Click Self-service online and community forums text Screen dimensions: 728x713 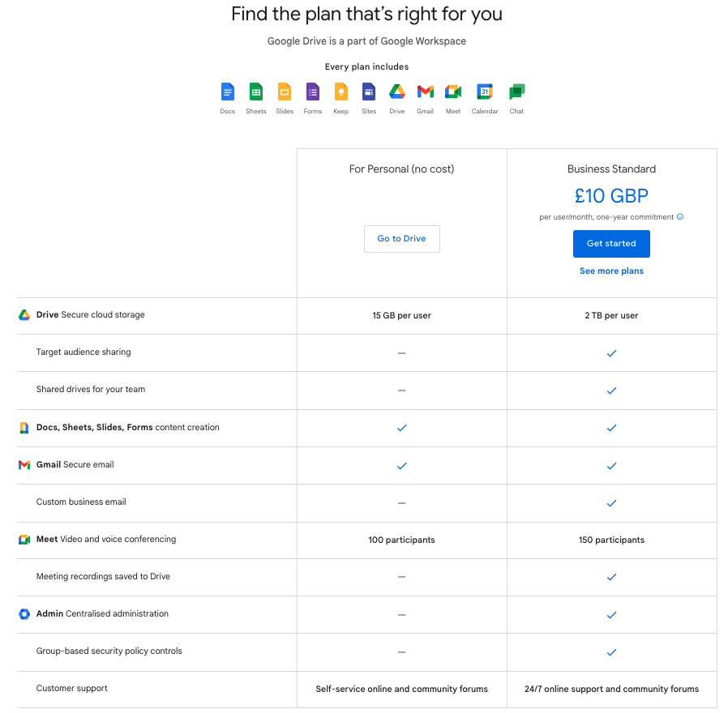[401, 689]
